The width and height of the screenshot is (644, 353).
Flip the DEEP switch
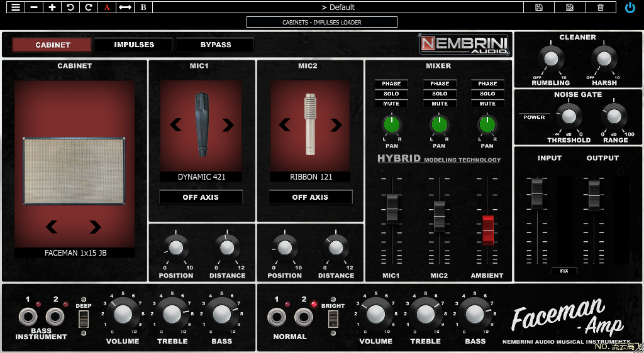pyautogui.click(x=84, y=319)
